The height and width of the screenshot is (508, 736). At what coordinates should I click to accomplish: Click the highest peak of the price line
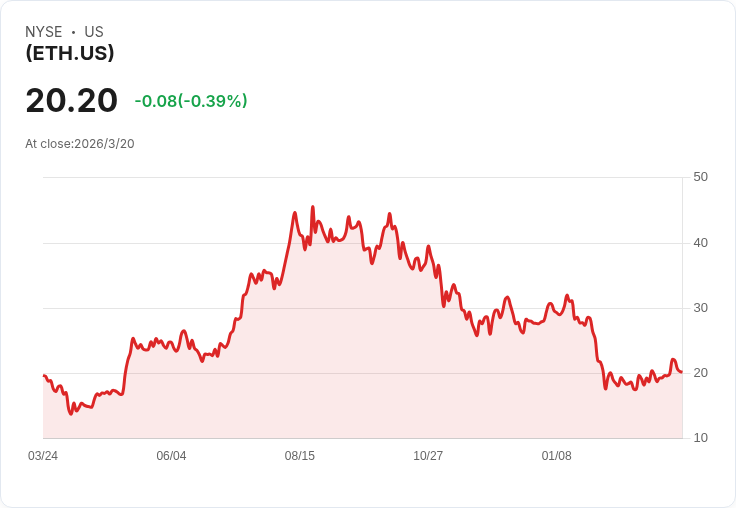coord(312,207)
